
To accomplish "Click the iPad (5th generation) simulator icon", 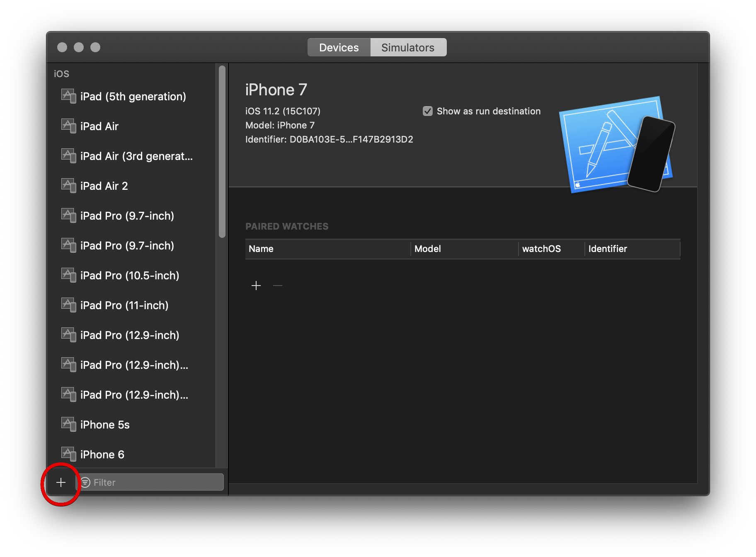I will (68, 96).
